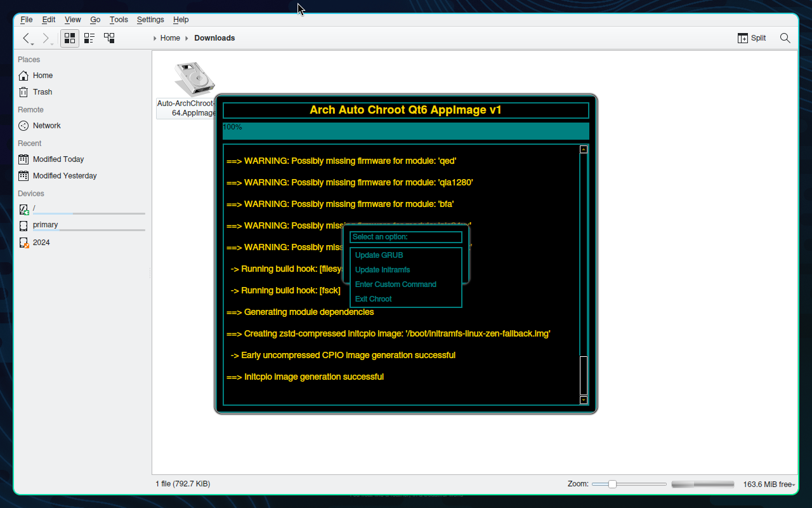Click 'Early uncompressed CPIO image generation successful'
Viewport: 812px width, 508px height.
click(x=343, y=355)
